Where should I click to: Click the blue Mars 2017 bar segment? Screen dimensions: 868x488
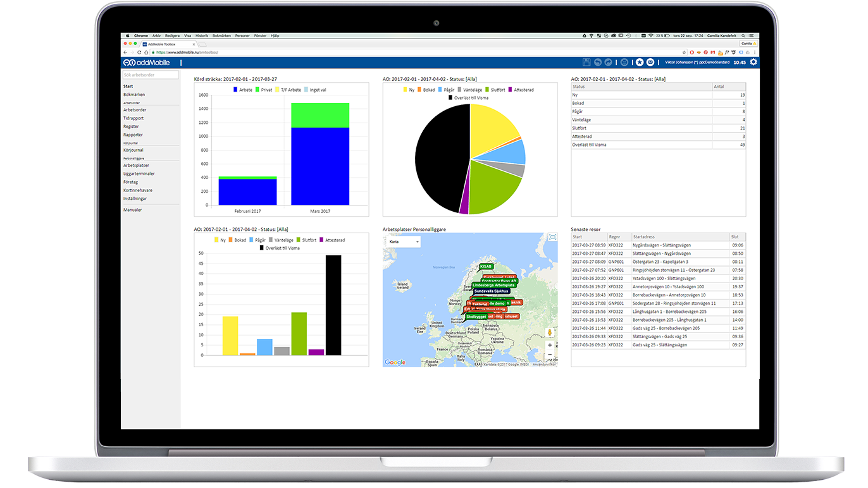320,166
